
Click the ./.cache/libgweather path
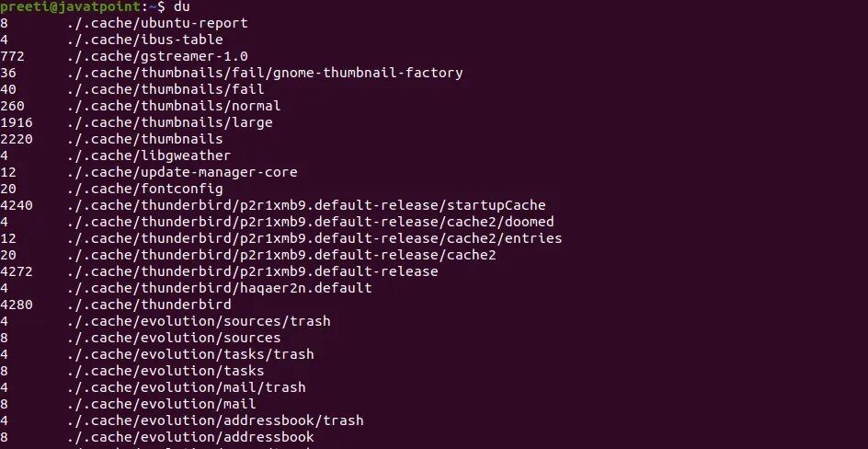[x=149, y=156]
